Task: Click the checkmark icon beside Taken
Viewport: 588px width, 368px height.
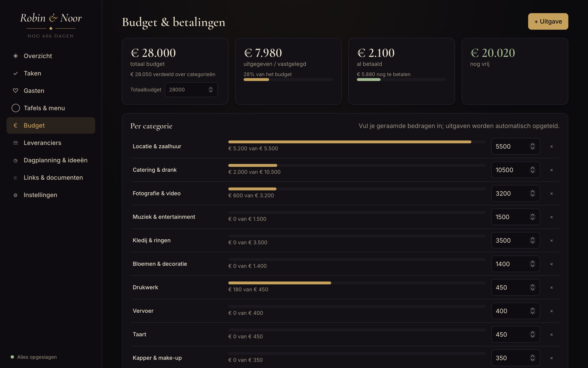Action: pyautogui.click(x=16, y=73)
